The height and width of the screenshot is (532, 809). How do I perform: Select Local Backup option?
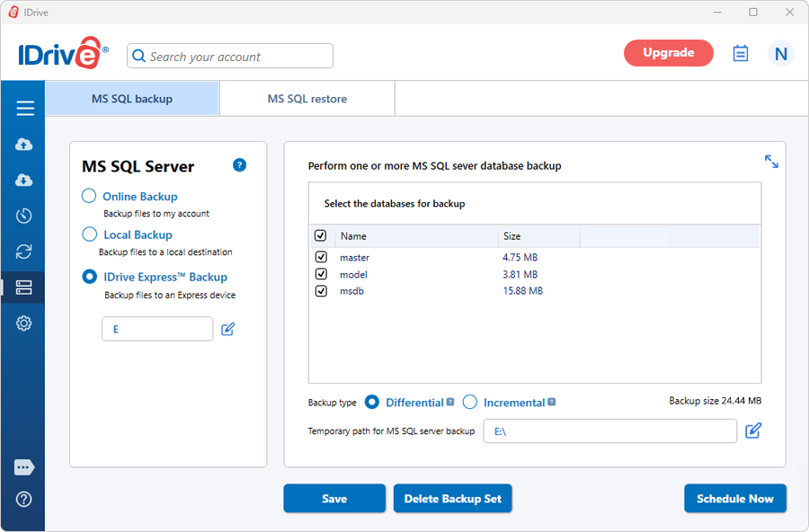click(89, 235)
